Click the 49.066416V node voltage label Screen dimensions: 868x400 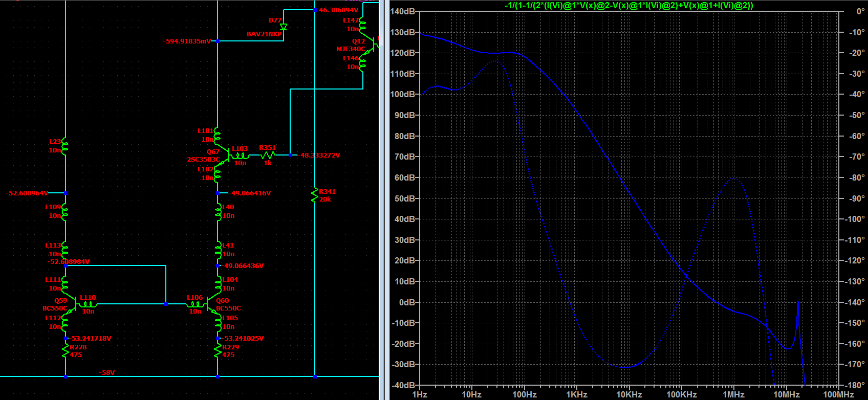click(251, 193)
